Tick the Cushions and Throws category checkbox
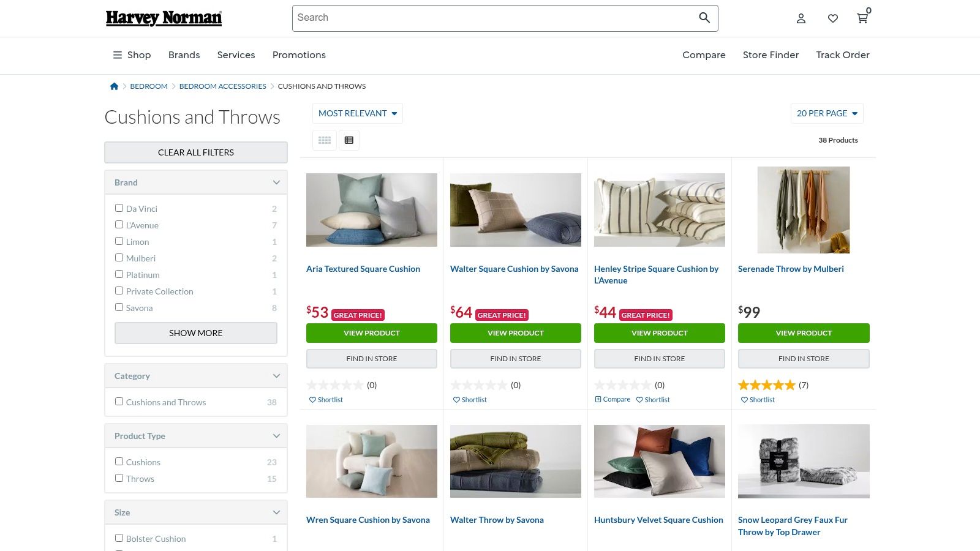Viewport: 980px width, 551px height. click(119, 402)
